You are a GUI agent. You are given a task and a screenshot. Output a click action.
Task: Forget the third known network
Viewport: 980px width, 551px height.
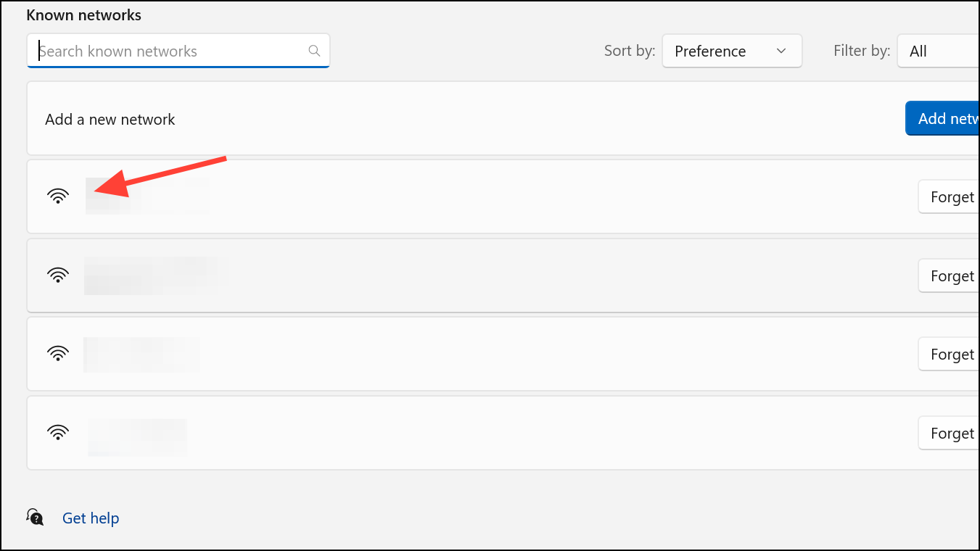(949, 354)
